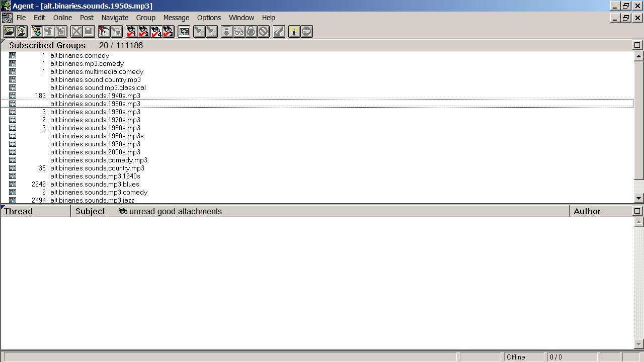
Task: Select alt.binaries.sounds.country.mp3 group
Action: tap(97, 168)
